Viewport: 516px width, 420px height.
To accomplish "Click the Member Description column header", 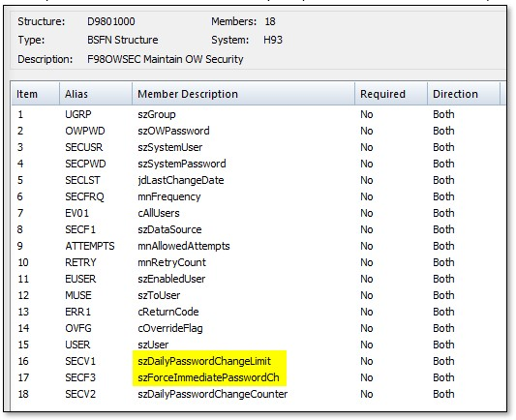I will point(244,94).
